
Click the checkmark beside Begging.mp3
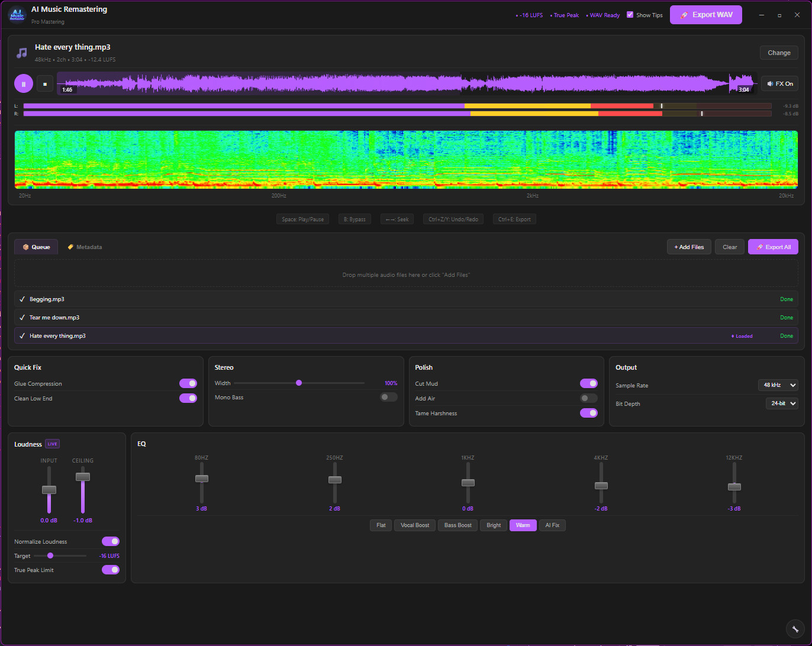[x=22, y=299]
